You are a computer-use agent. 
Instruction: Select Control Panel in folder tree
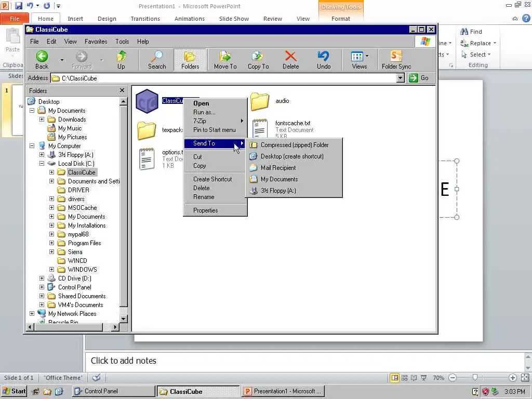coord(75,287)
